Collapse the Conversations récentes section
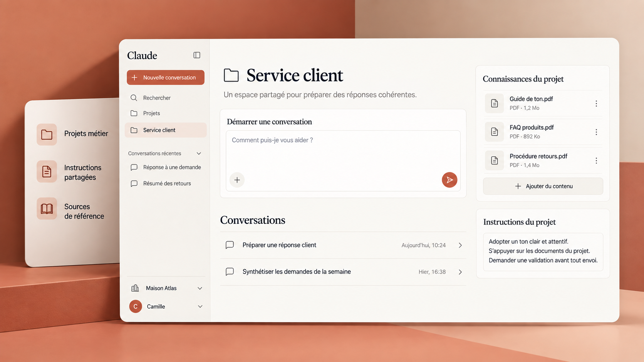 coord(199,153)
